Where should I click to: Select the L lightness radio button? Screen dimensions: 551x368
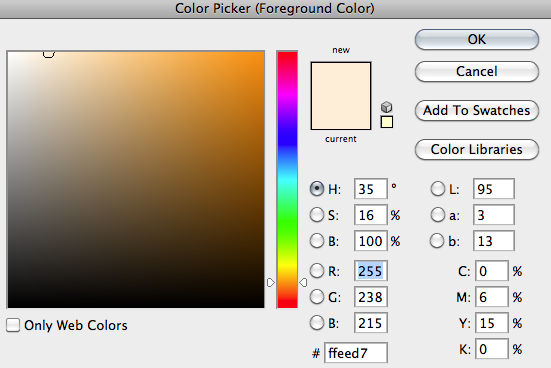click(x=437, y=189)
